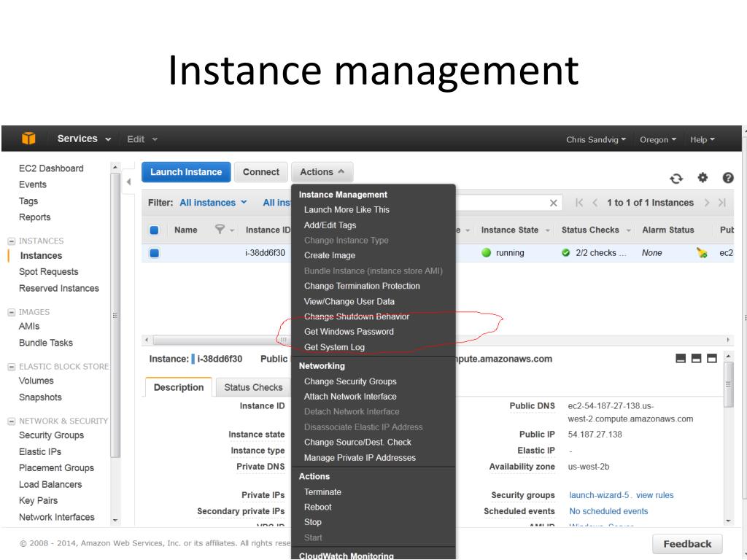
Task: Clear the search box with X
Action: (553, 203)
